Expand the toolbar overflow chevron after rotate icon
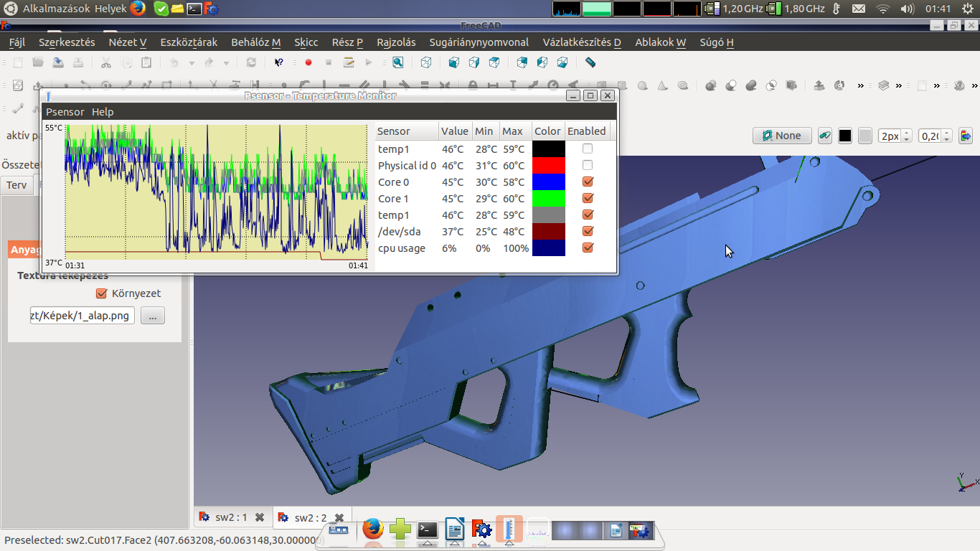Image resolution: width=980 pixels, height=551 pixels. [x=860, y=86]
